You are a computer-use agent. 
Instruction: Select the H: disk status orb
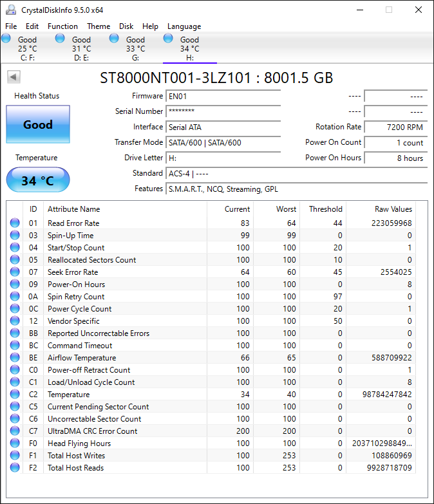[168, 38]
